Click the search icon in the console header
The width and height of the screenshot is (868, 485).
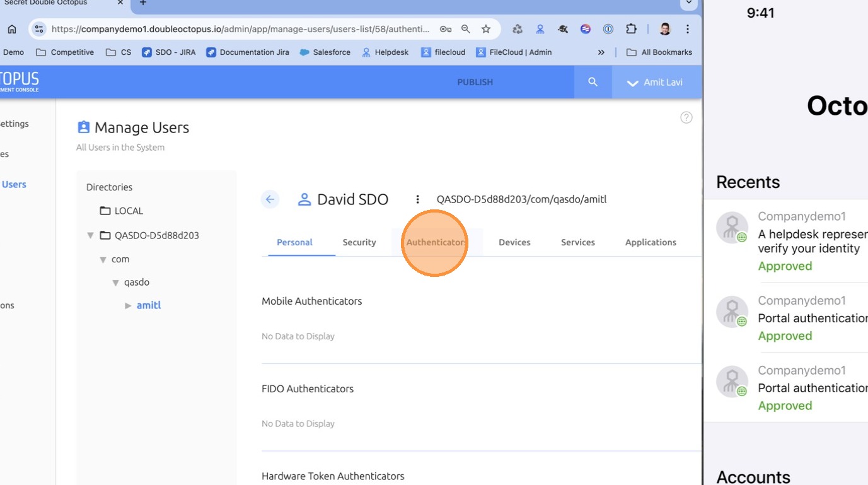(x=593, y=82)
